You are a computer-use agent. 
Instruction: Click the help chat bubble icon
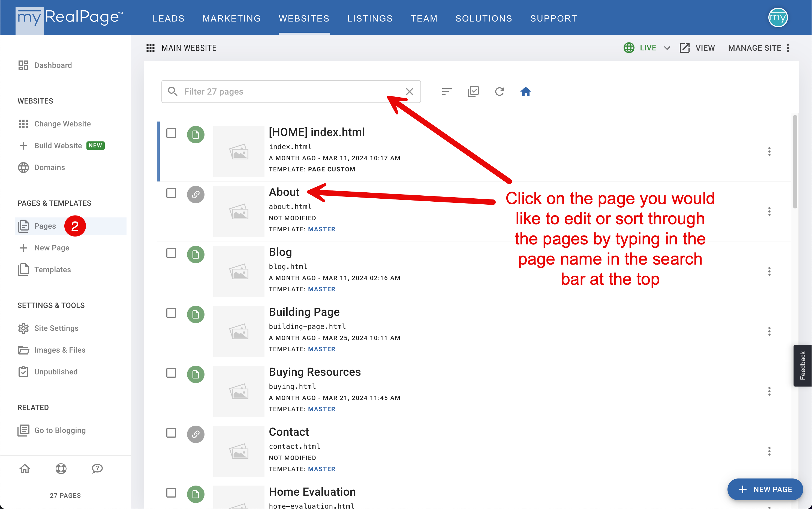point(97,468)
